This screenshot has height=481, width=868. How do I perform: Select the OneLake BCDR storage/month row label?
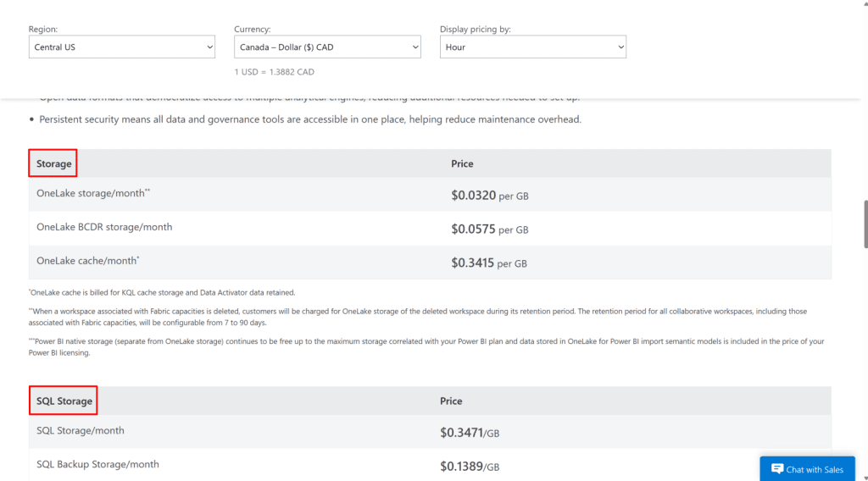(x=104, y=227)
